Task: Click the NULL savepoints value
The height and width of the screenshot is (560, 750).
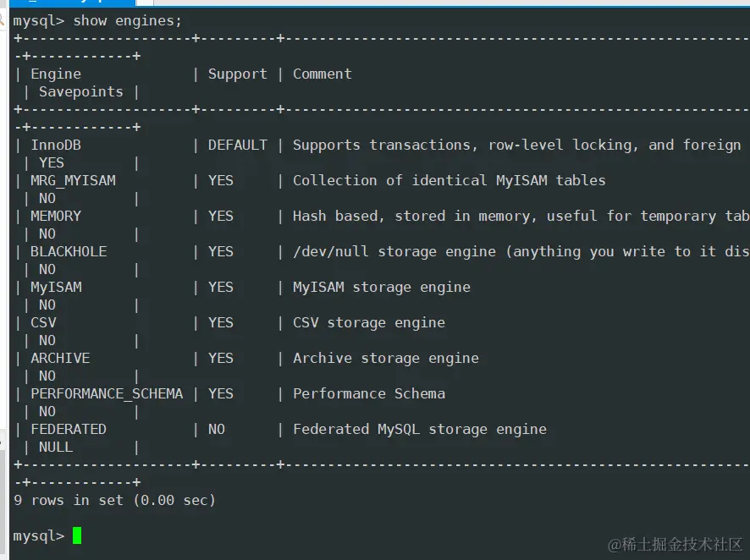Action: pyautogui.click(x=56, y=447)
